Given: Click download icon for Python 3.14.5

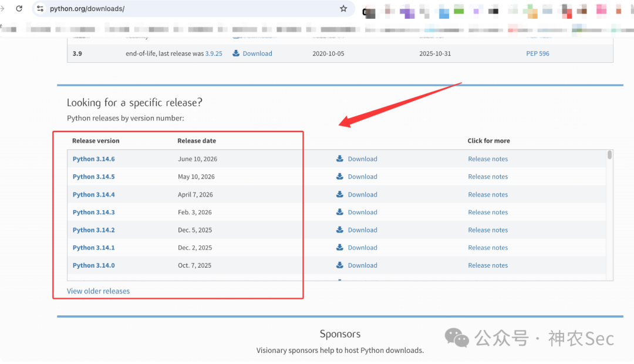Looking at the screenshot, I should tap(340, 176).
